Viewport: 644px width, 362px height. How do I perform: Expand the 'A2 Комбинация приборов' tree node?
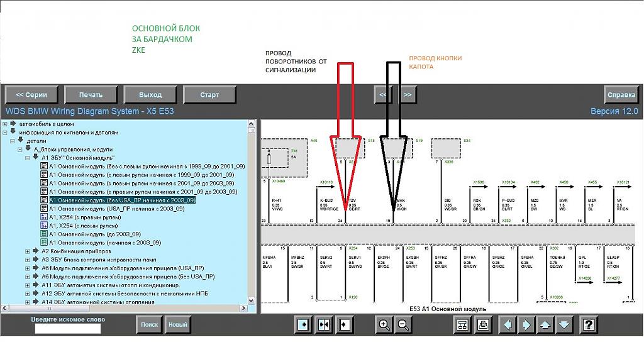click(28, 251)
